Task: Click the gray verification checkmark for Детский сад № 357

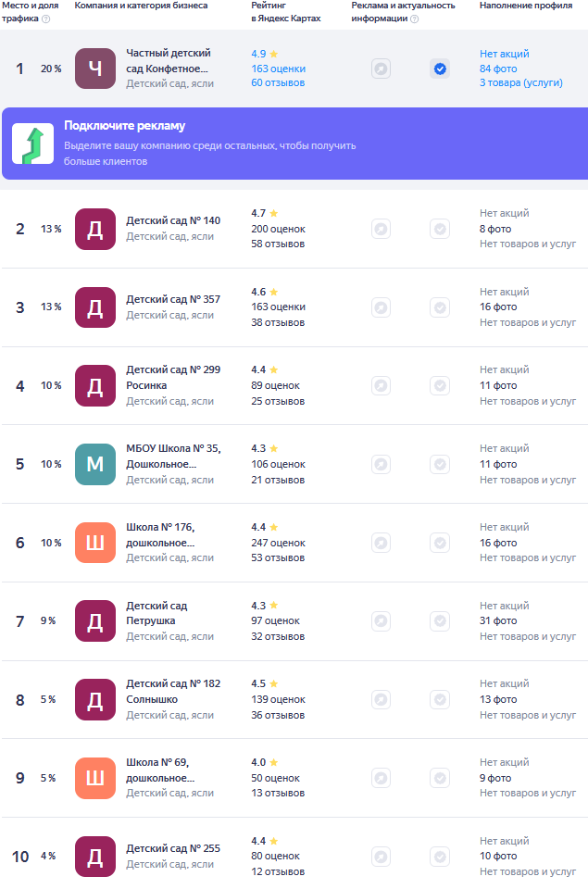Action: pos(440,307)
